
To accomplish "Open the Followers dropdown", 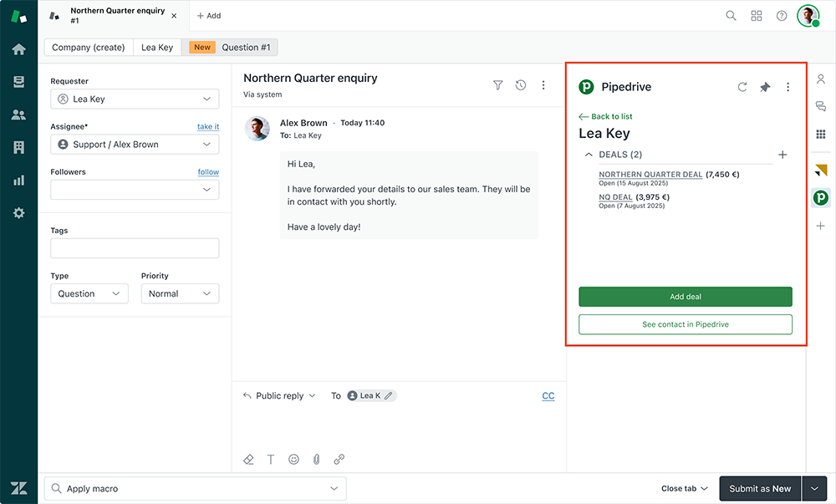I will pyautogui.click(x=135, y=190).
